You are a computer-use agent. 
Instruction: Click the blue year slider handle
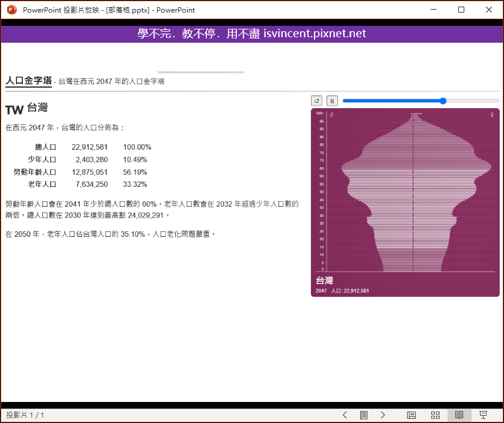click(443, 101)
